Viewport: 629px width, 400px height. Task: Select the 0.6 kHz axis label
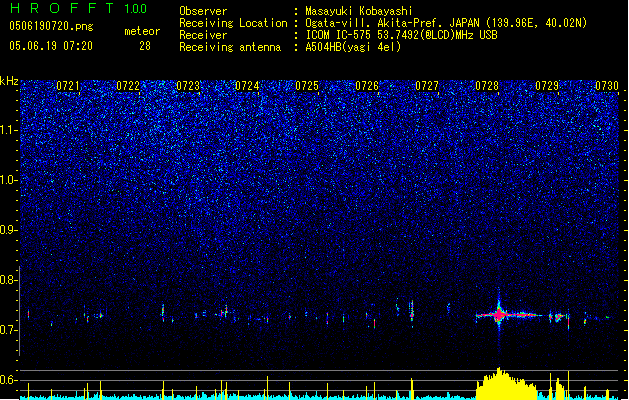click(x=9, y=380)
